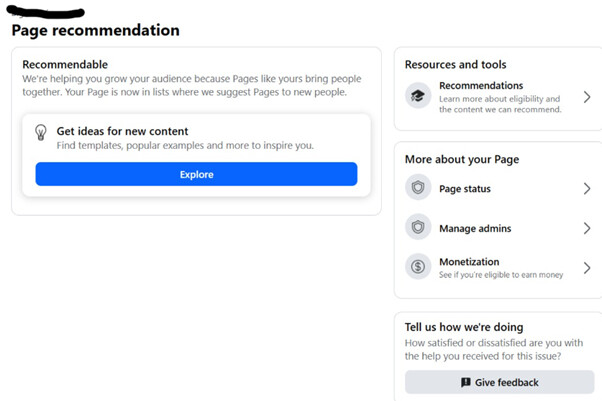Expand the Manage admins chevron arrow
The width and height of the screenshot is (602, 401).
pos(587,228)
